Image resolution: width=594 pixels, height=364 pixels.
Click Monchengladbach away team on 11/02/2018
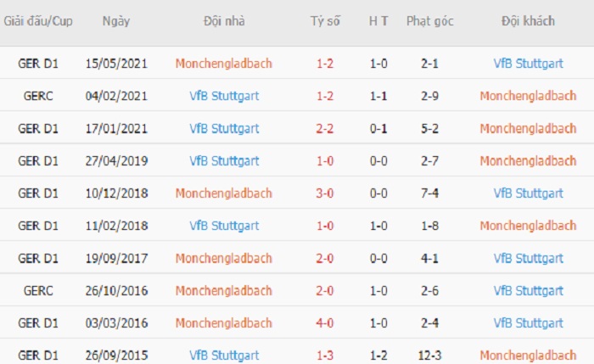click(528, 226)
